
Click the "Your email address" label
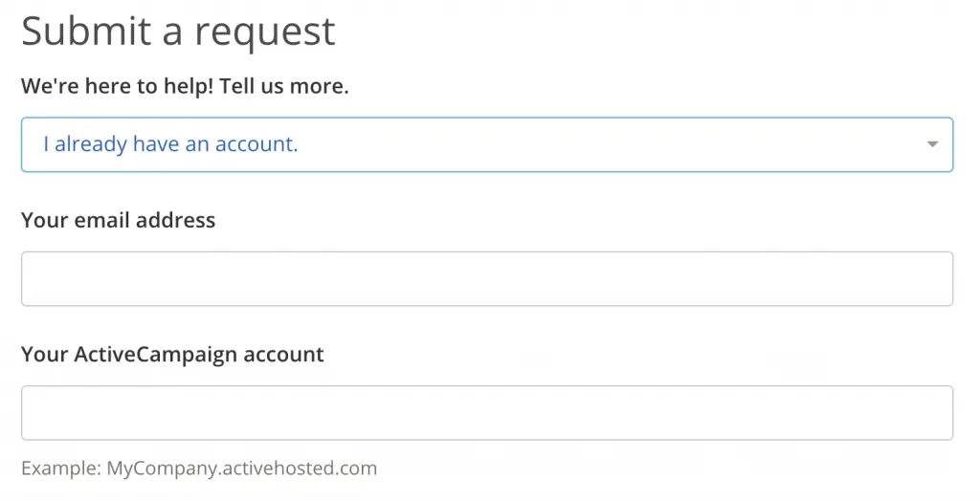[118, 220]
